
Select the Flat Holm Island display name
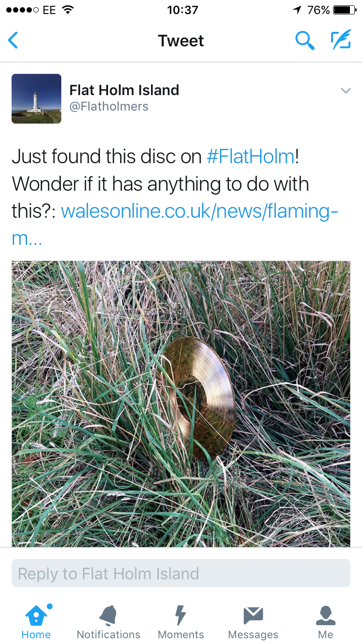pyautogui.click(x=124, y=90)
